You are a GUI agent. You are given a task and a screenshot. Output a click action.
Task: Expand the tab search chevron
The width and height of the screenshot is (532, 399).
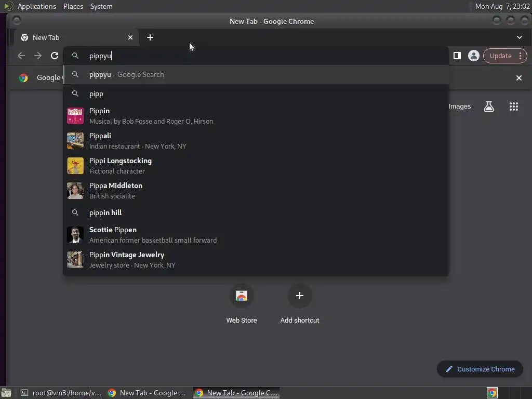tap(519, 37)
